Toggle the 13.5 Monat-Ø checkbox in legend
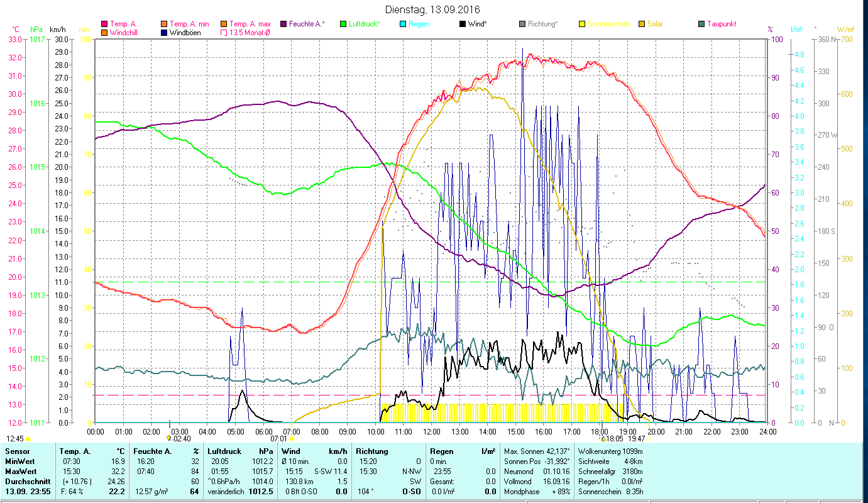The height and width of the screenshot is (503, 868). (224, 33)
